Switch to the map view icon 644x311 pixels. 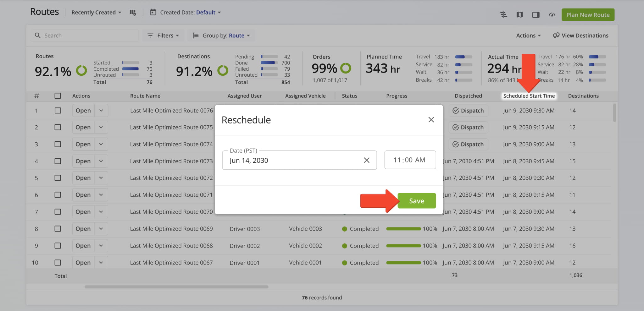tap(519, 15)
